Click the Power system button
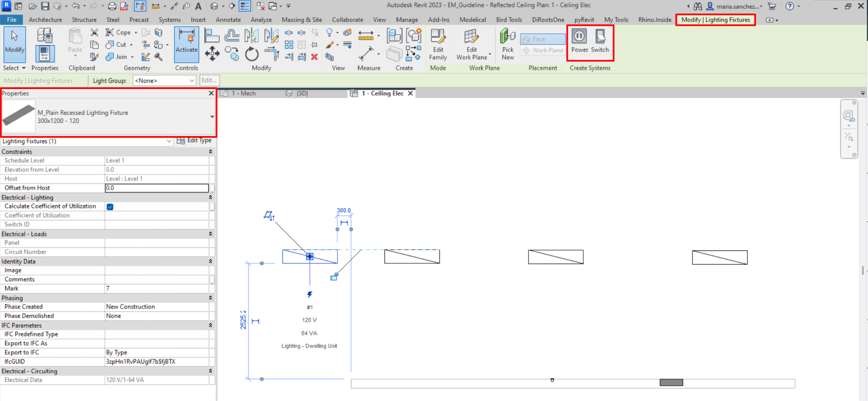This screenshot has height=401, width=868. click(x=579, y=41)
